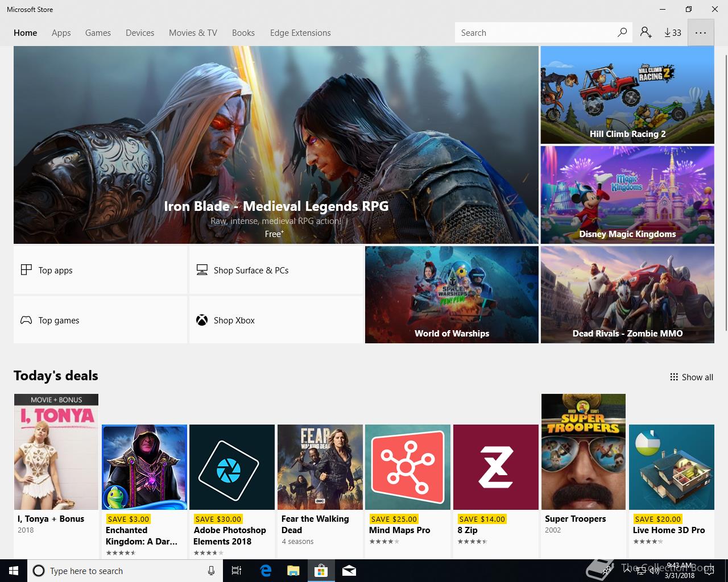This screenshot has height=582, width=728.
Task: Switch to the Apps tab
Action: coord(61,33)
